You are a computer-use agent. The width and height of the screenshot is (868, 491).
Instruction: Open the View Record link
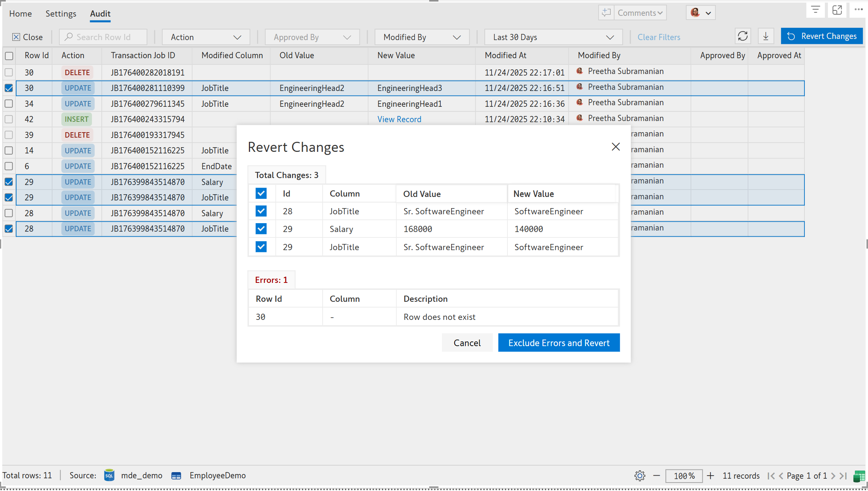click(x=399, y=119)
